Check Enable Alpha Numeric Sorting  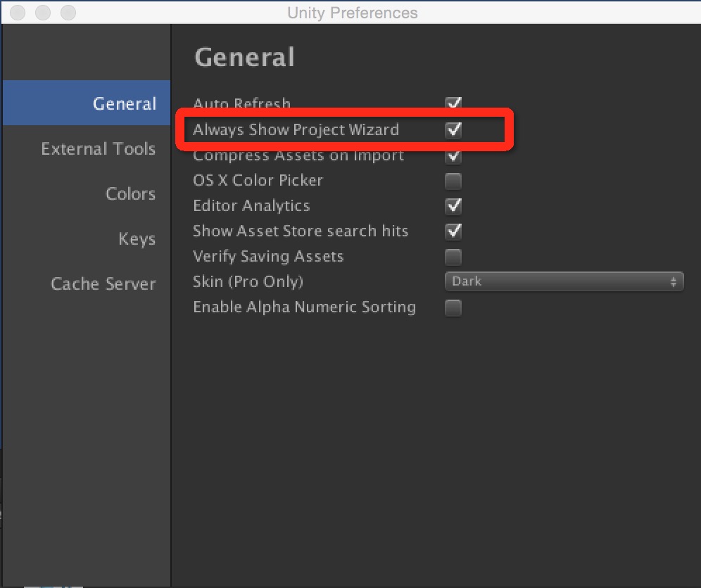pos(453,307)
